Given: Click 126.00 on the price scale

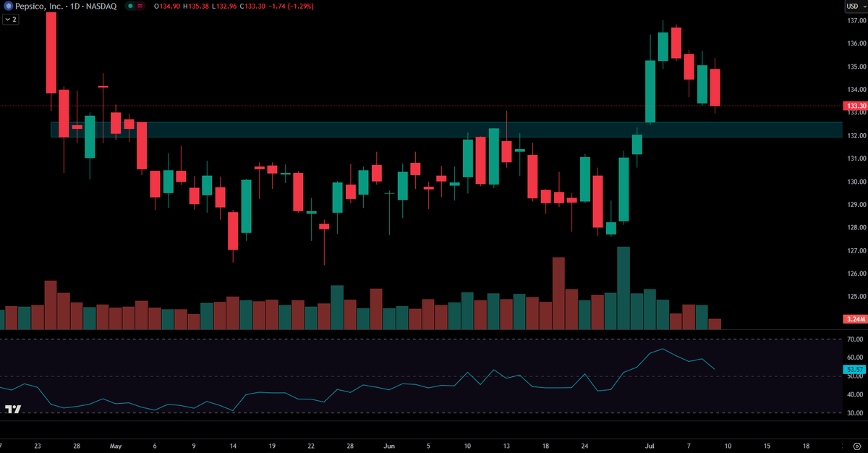Looking at the screenshot, I should (x=856, y=274).
